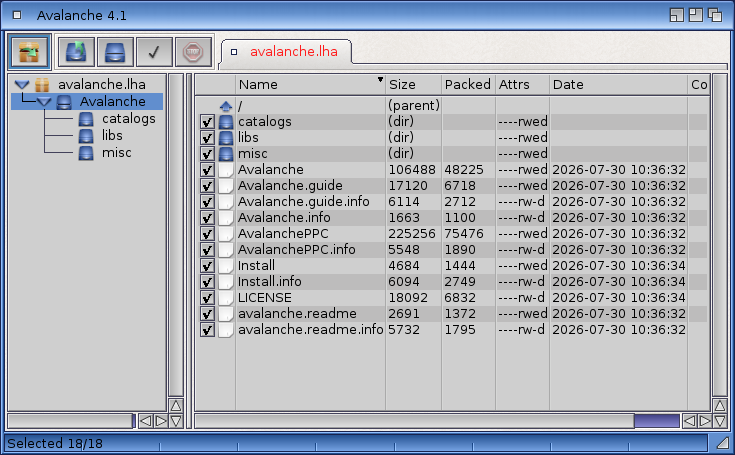735x455 pixels.
Task: Click the tree panel scroll down arrow
Action: pyautogui.click(x=176, y=421)
